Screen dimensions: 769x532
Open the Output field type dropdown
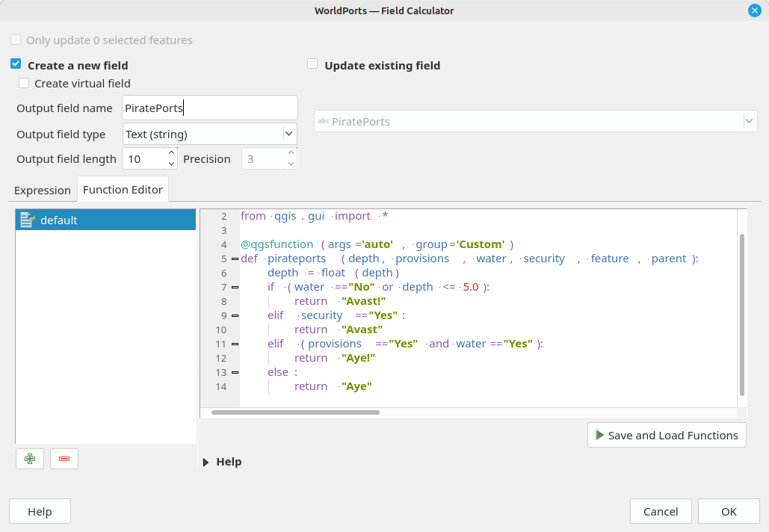click(x=288, y=134)
